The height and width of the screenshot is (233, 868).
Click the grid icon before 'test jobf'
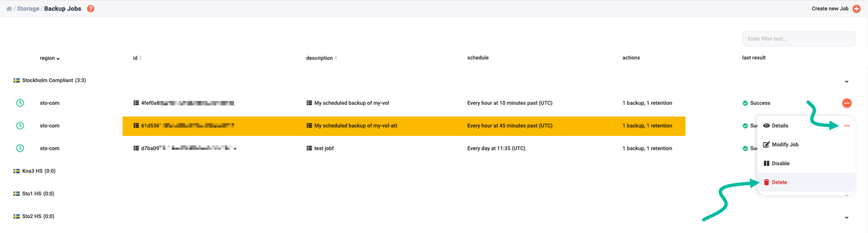pyautogui.click(x=309, y=149)
